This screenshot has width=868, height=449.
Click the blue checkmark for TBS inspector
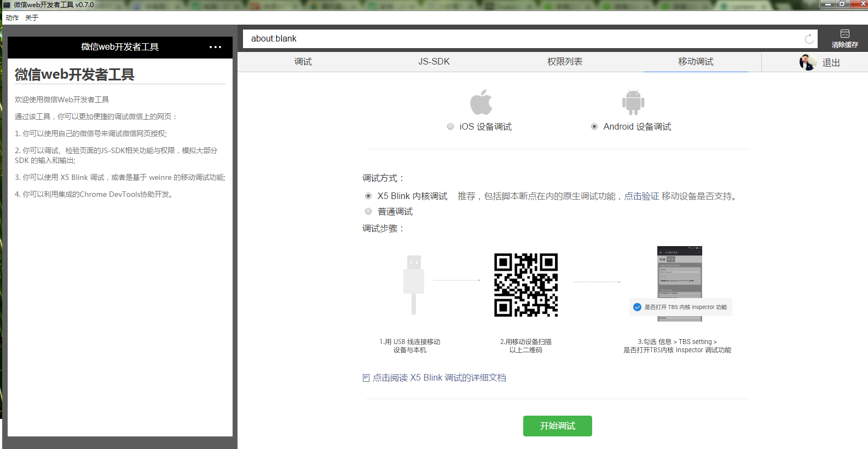(x=637, y=307)
